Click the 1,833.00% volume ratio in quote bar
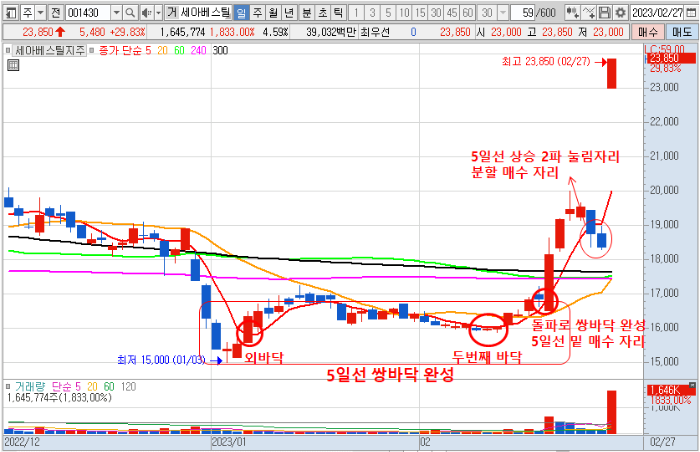Image resolution: width=700 pixels, height=452 pixels. [x=232, y=32]
